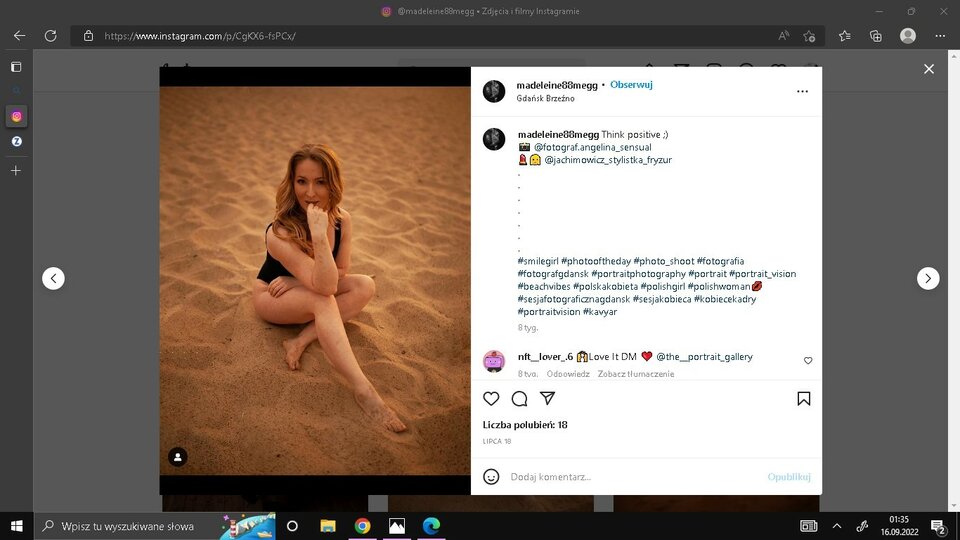Like the nft__lover_.6 comment
The height and width of the screenshot is (540, 960).
pos(808,361)
